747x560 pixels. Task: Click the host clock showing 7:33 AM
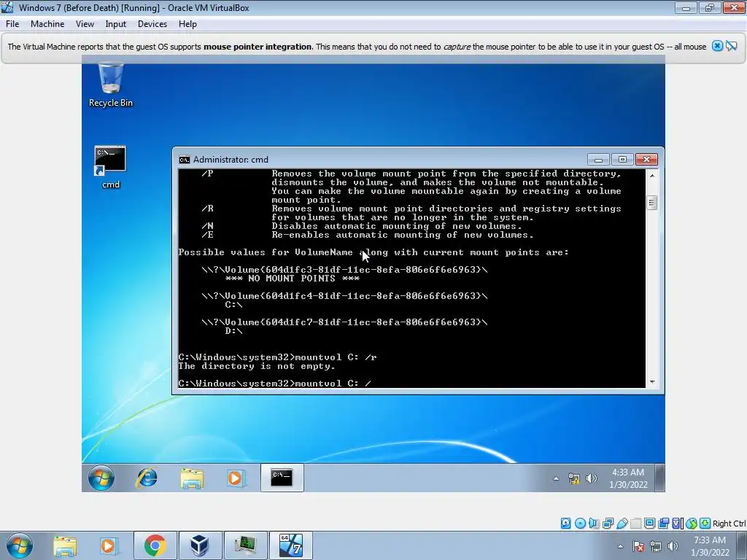pyautogui.click(x=710, y=546)
